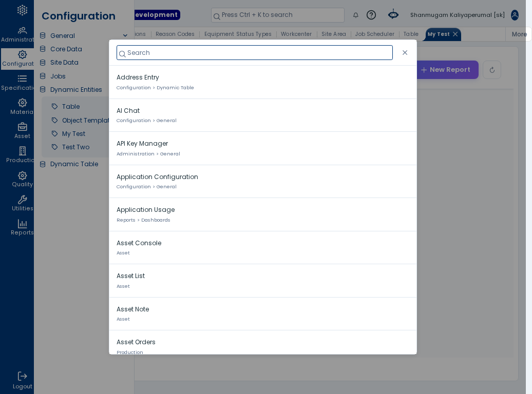Expand the Site Data section
This screenshot has width=532, height=394.
click(64, 63)
